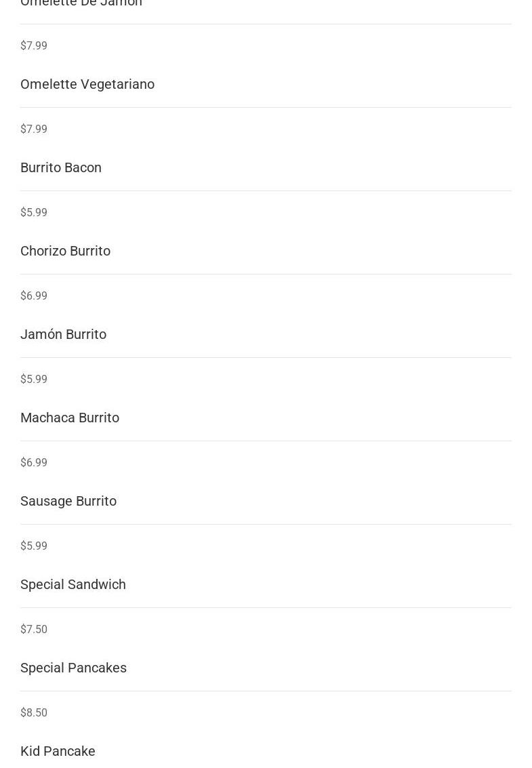Open the Burrito Bacon item

coord(61,167)
